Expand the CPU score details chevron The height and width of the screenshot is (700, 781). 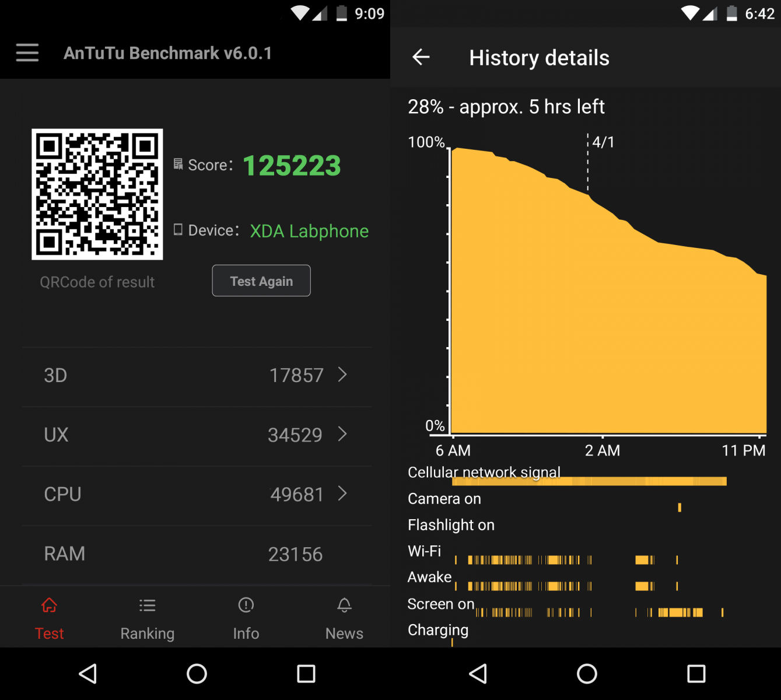(x=342, y=494)
